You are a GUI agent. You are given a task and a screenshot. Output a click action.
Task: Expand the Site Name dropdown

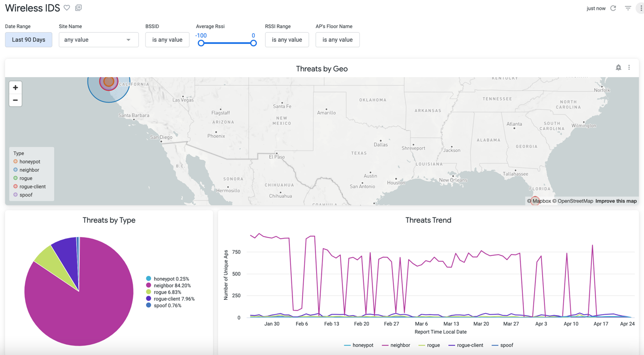tap(98, 40)
